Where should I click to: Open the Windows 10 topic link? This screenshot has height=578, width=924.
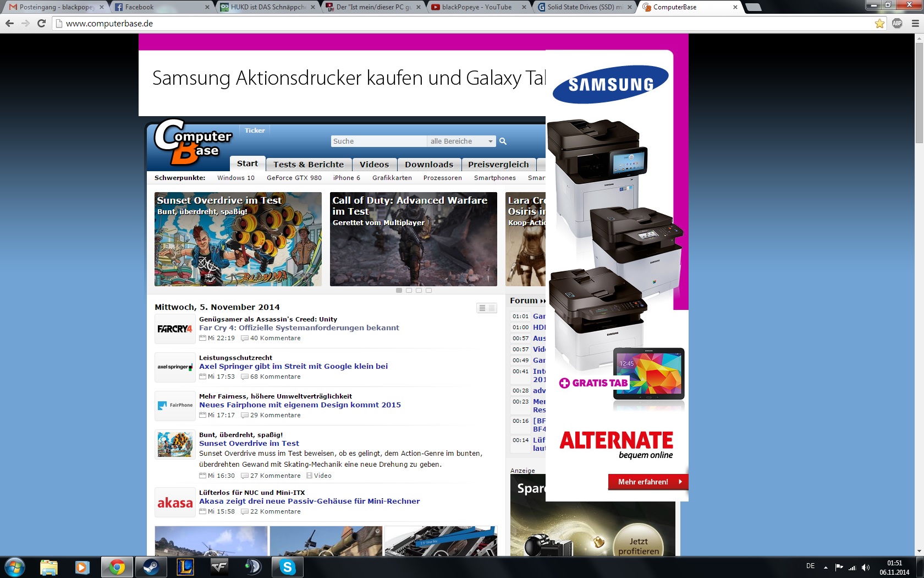pyautogui.click(x=236, y=178)
